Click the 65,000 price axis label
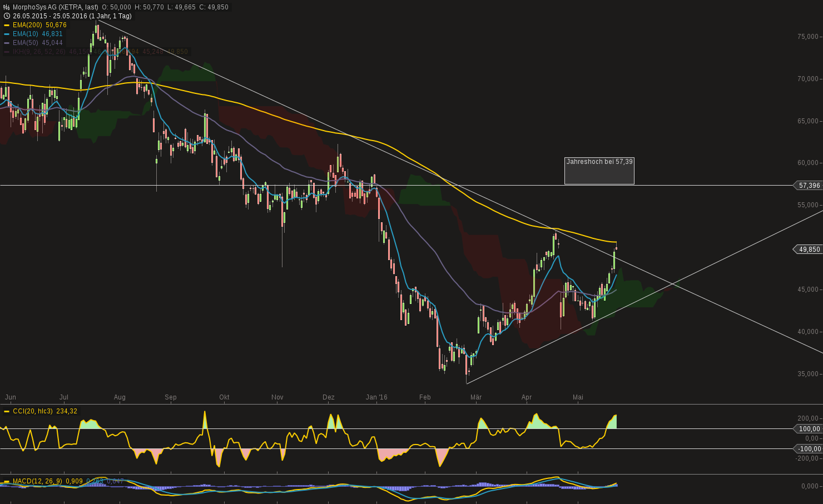 808,121
